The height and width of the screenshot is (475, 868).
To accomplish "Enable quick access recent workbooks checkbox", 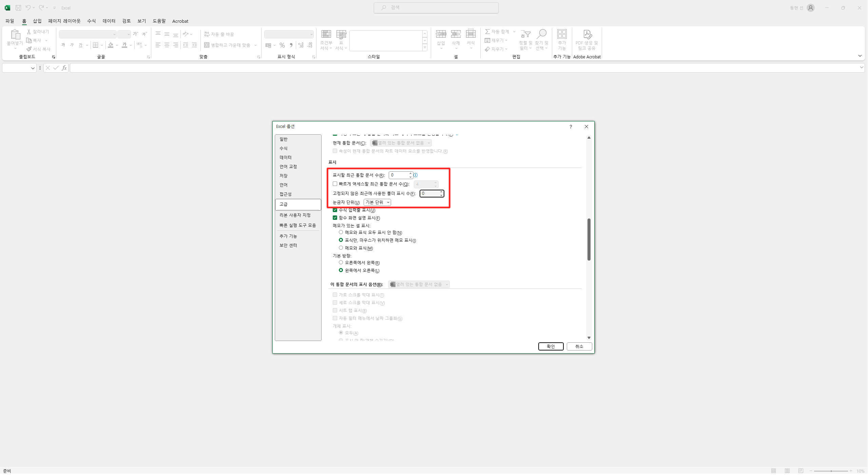I will [335, 184].
